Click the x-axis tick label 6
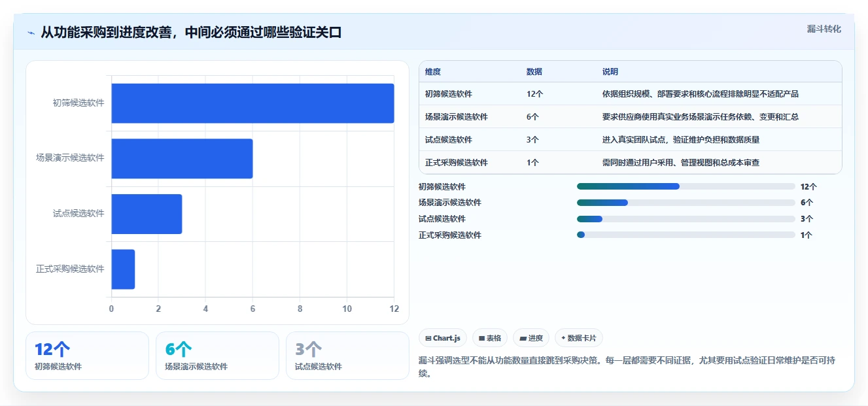Screen dimensions: 868x406 [252, 309]
